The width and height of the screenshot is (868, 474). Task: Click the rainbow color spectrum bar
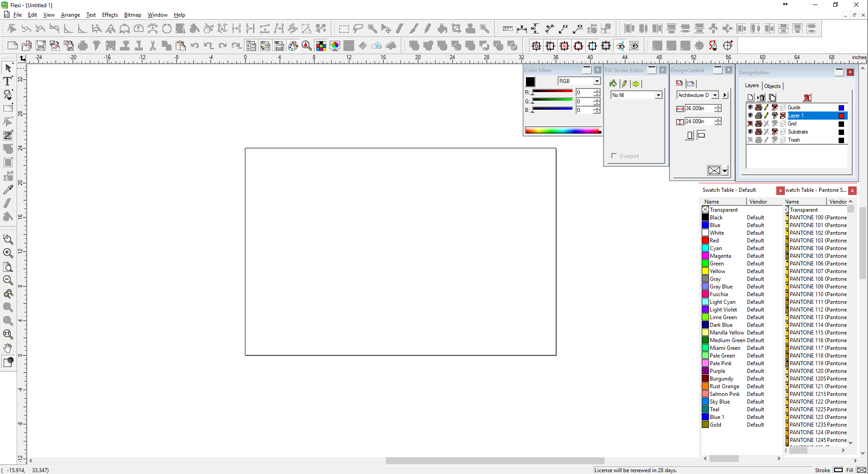[x=563, y=131]
